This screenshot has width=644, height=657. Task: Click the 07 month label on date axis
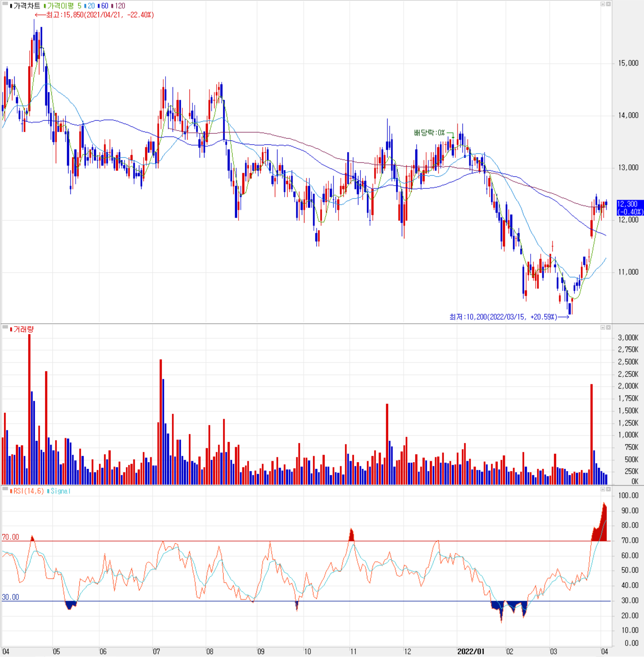pyautogui.click(x=157, y=652)
